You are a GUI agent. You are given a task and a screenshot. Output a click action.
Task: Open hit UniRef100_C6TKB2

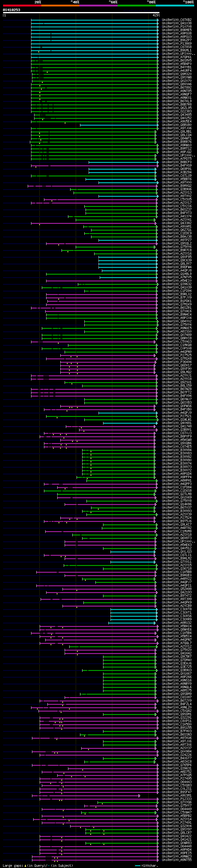pyautogui.click(x=177, y=20)
